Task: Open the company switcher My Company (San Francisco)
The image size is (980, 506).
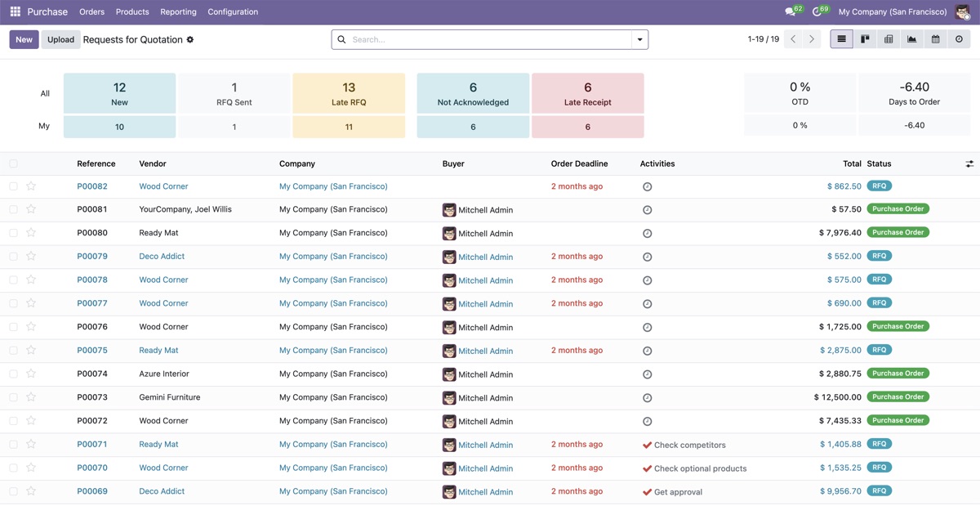Action: [892, 11]
